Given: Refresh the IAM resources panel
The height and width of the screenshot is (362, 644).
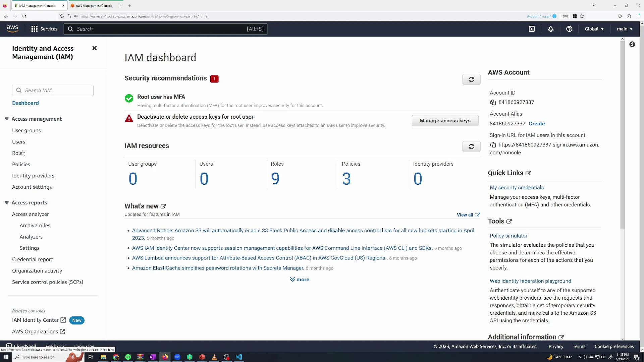Looking at the screenshot, I should [x=471, y=146].
